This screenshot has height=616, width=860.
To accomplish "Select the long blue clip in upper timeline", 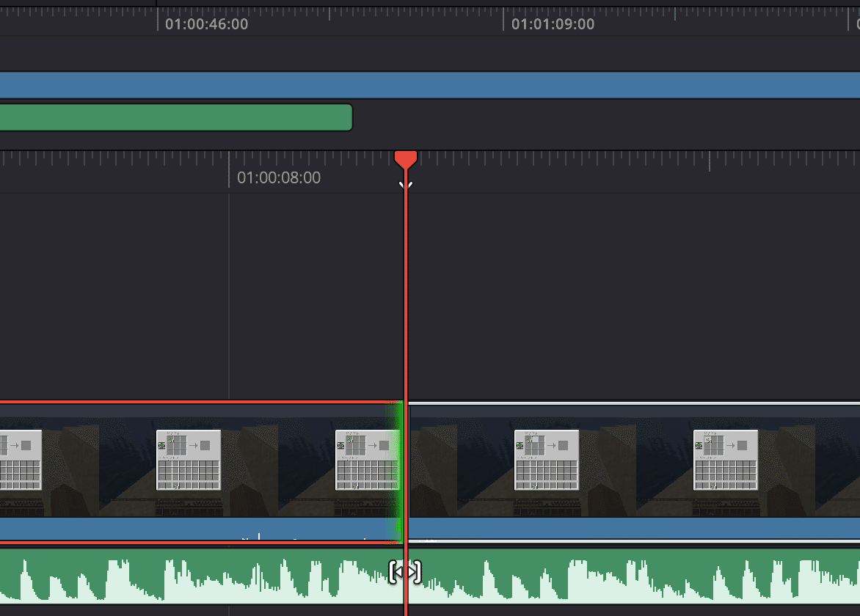I will (430, 85).
